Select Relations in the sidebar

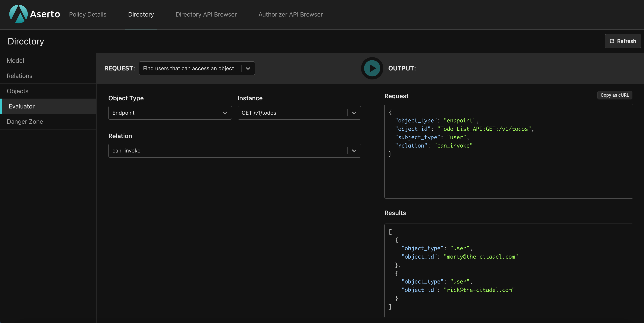pos(48,76)
